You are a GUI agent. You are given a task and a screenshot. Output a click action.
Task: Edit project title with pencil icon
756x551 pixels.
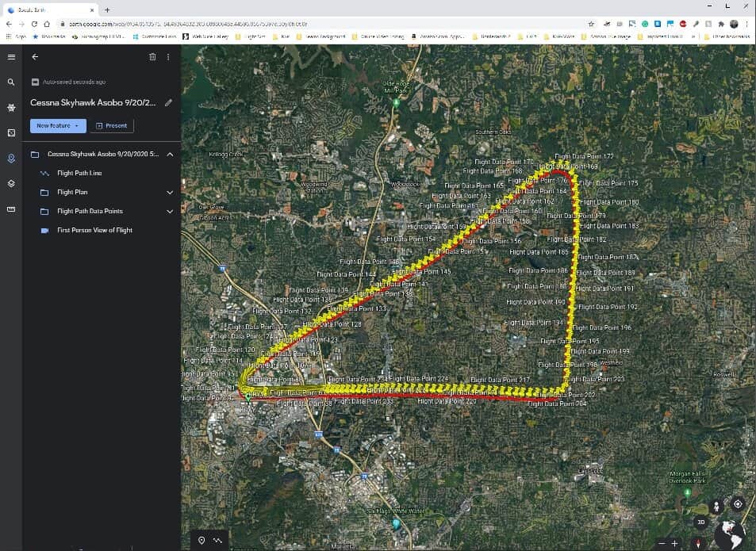168,102
